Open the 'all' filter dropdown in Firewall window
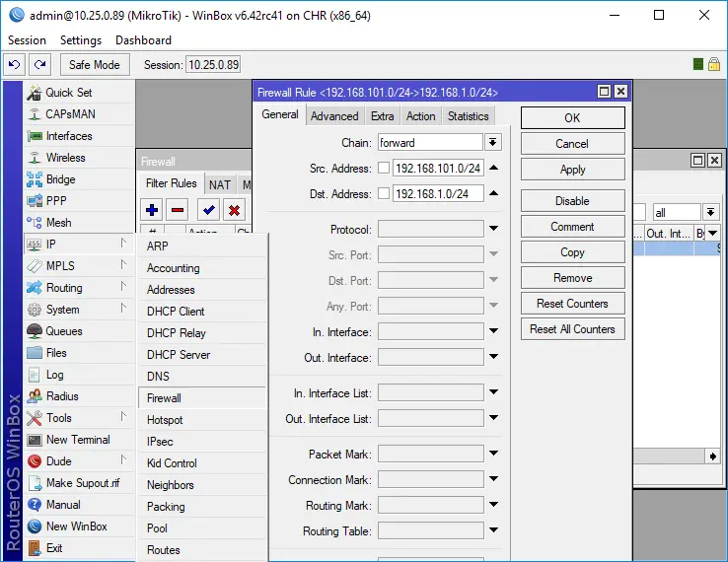 click(x=710, y=213)
